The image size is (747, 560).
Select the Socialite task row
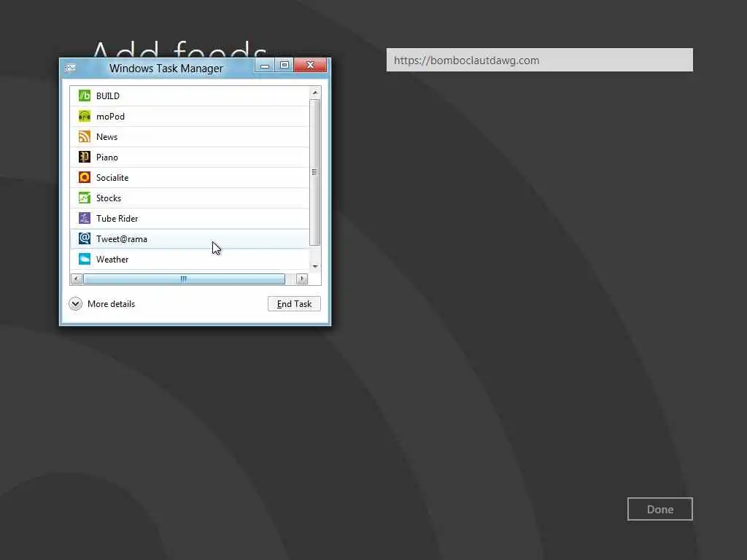190,178
